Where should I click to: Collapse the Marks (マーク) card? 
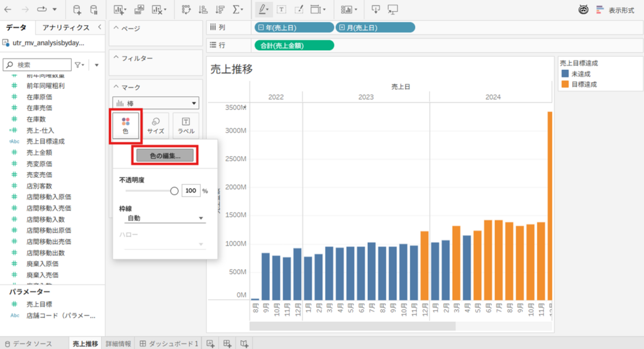click(x=116, y=87)
